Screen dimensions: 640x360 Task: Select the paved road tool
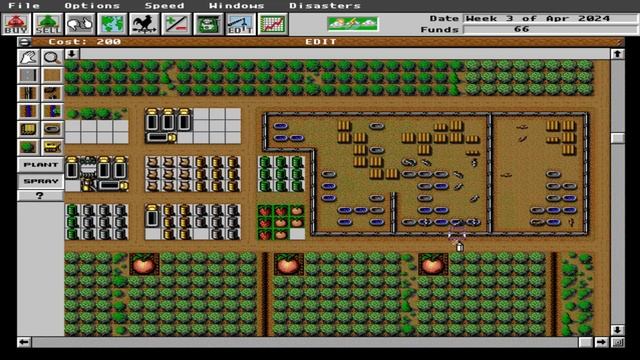[x=29, y=75]
